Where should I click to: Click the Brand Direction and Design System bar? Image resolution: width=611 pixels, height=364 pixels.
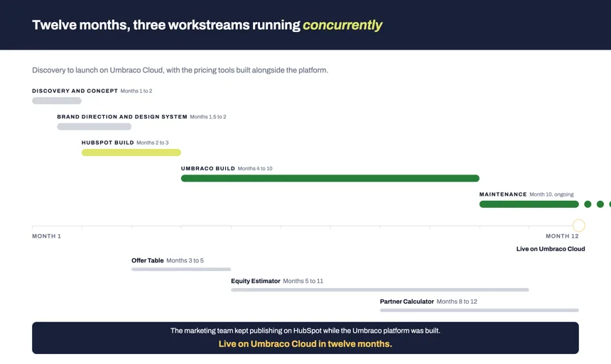point(94,126)
